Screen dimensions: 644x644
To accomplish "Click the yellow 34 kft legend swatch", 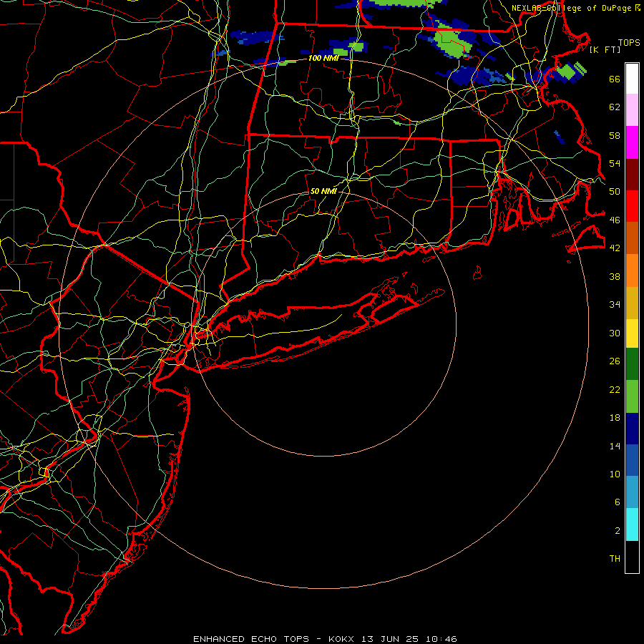I will (632, 333).
